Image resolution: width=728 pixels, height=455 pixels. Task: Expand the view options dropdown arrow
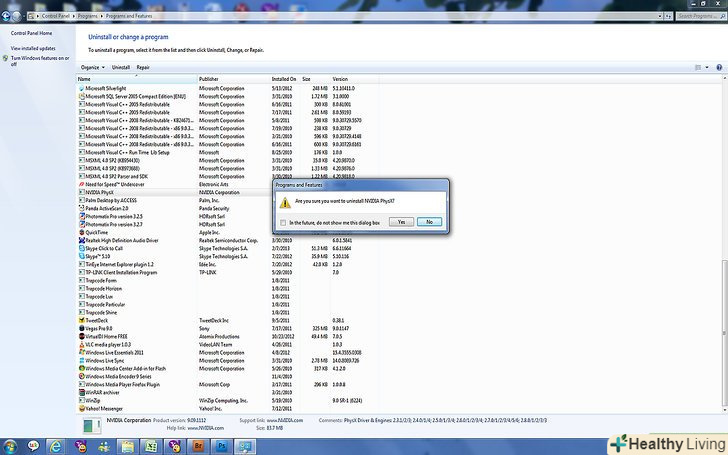pyautogui.click(x=708, y=67)
